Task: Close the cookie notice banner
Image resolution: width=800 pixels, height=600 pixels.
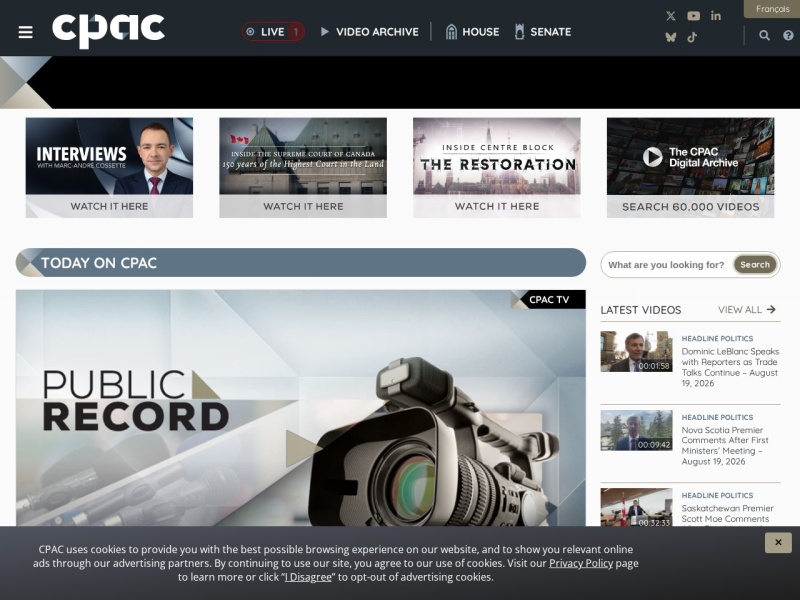Action: (778, 542)
